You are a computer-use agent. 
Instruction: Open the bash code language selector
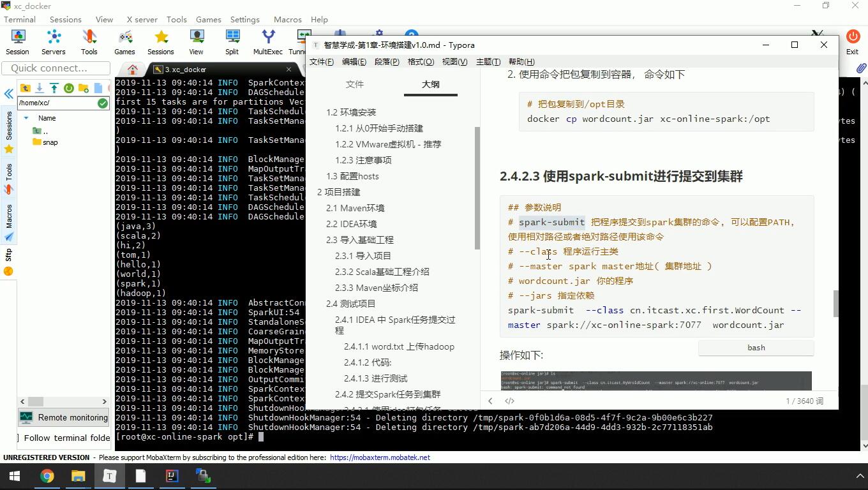pyautogui.click(x=756, y=348)
